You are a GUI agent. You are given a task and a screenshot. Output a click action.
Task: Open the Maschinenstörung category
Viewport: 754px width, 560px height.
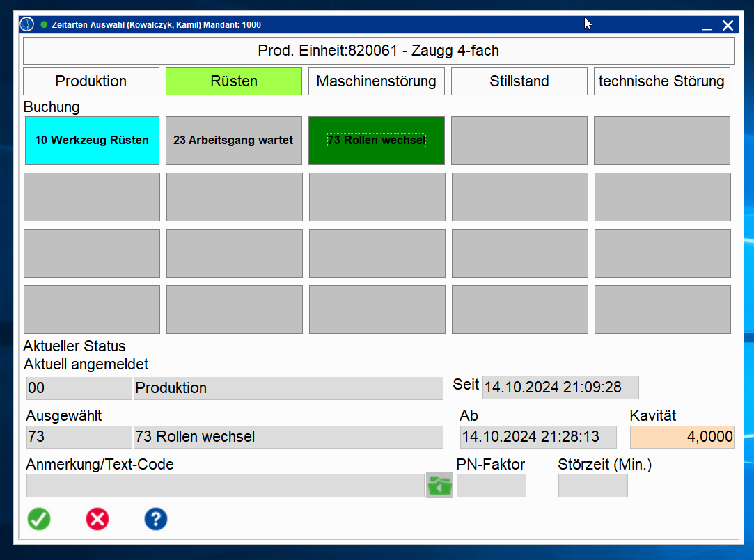coord(376,81)
